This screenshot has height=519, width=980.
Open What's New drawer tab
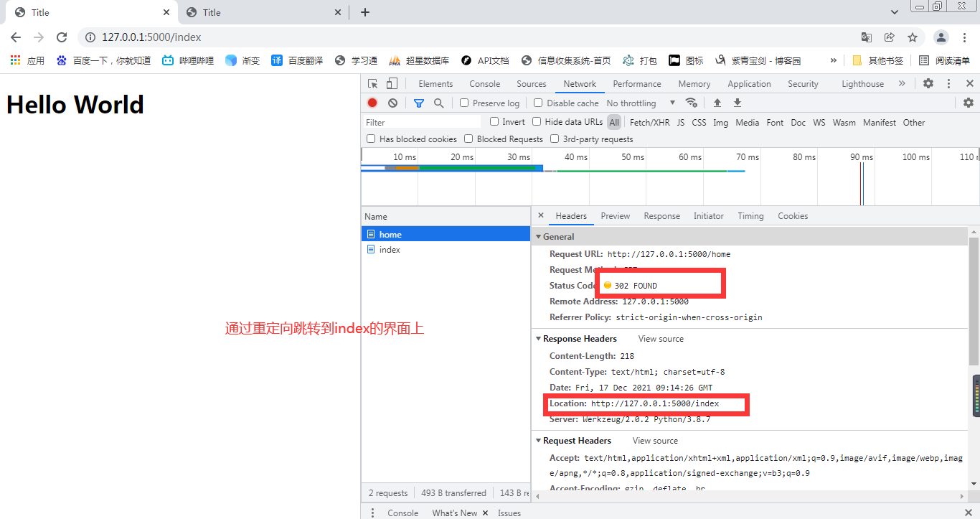454,513
